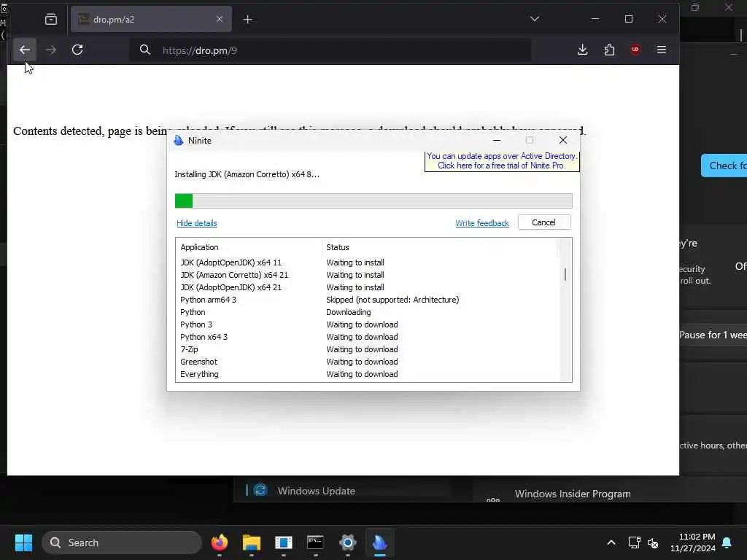This screenshot has width=747, height=560.
Task: Open Firefox from the taskbar
Action: (219, 542)
